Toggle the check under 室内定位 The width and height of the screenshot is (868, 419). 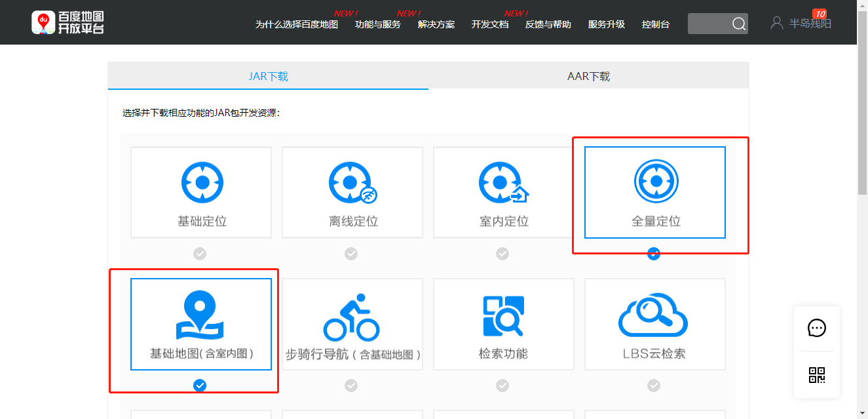pyautogui.click(x=502, y=253)
